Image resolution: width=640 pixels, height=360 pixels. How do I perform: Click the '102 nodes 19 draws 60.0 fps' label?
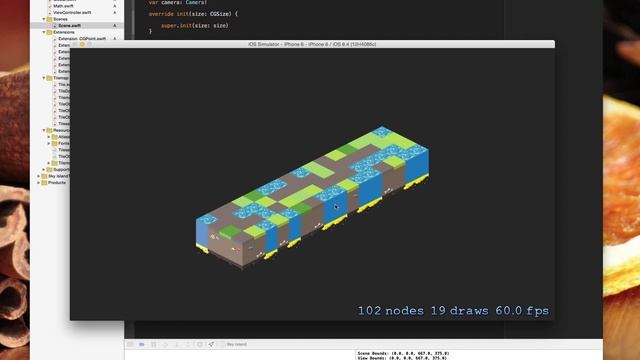pyautogui.click(x=453, y=311)
